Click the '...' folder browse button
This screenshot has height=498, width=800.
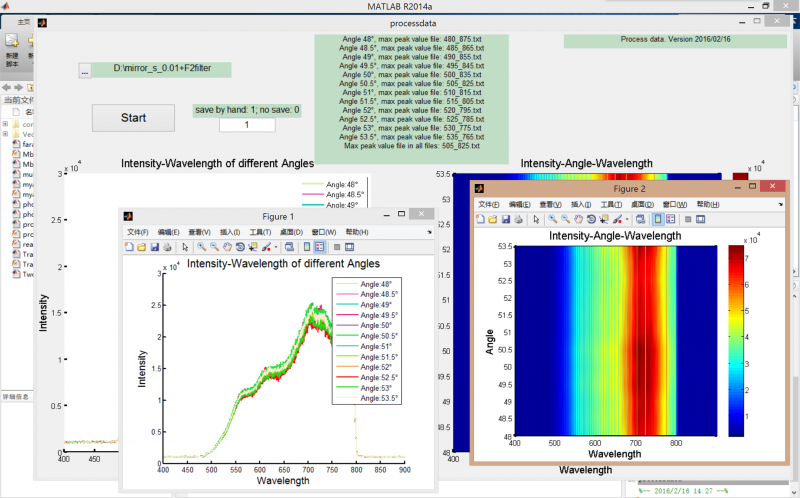[x=85, y=71]
